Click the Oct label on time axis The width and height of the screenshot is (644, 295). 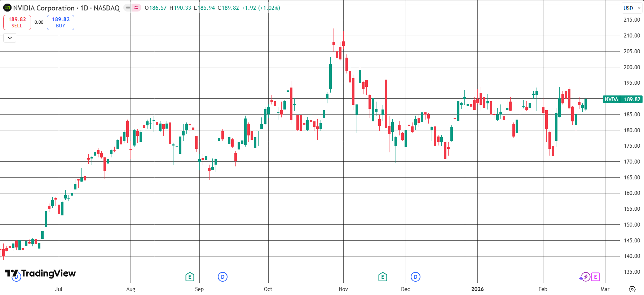click(268, 289)
